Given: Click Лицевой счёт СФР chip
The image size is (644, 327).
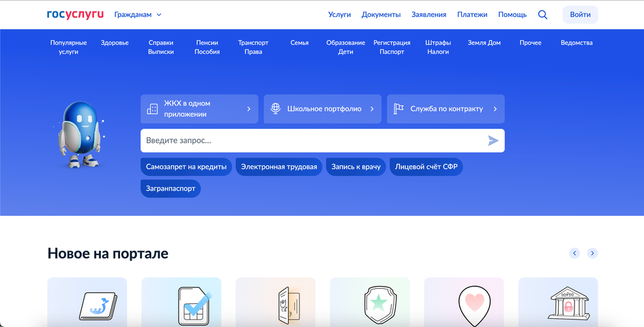Looking at the screenshot, I should (426, 167).
